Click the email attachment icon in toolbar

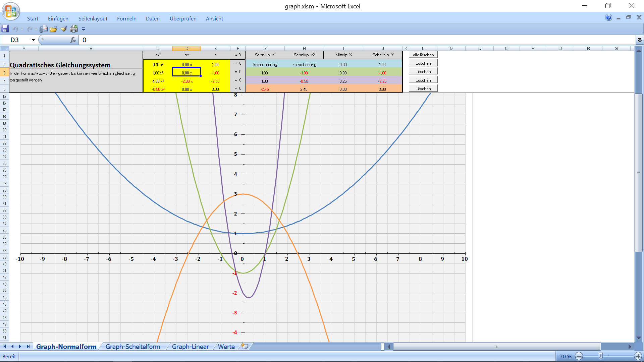44,29
